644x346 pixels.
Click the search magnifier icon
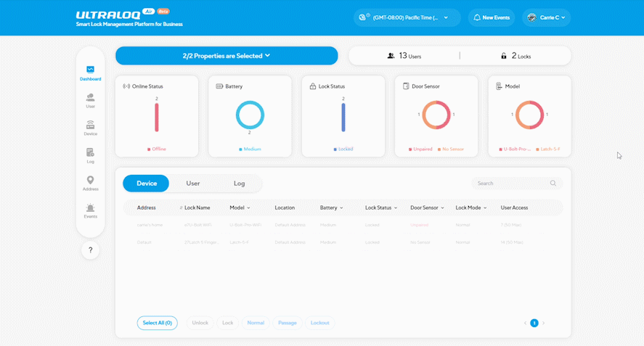(553, 183)
